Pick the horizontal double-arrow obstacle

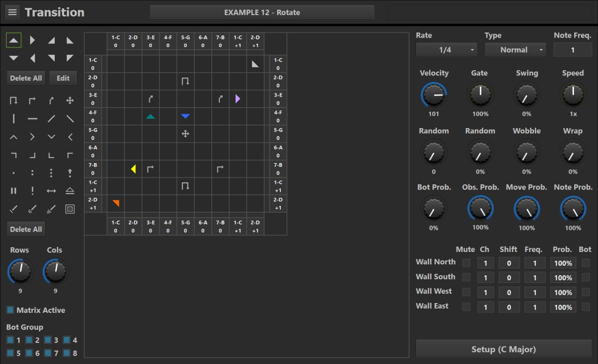tap(51, 191)
